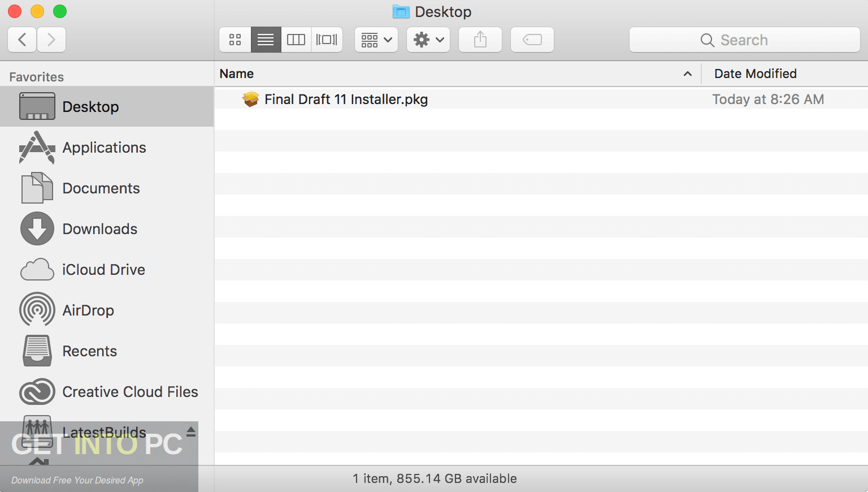Click the Favorites section header
This screenshot has width=868, height=492.
tap(37, 77)
